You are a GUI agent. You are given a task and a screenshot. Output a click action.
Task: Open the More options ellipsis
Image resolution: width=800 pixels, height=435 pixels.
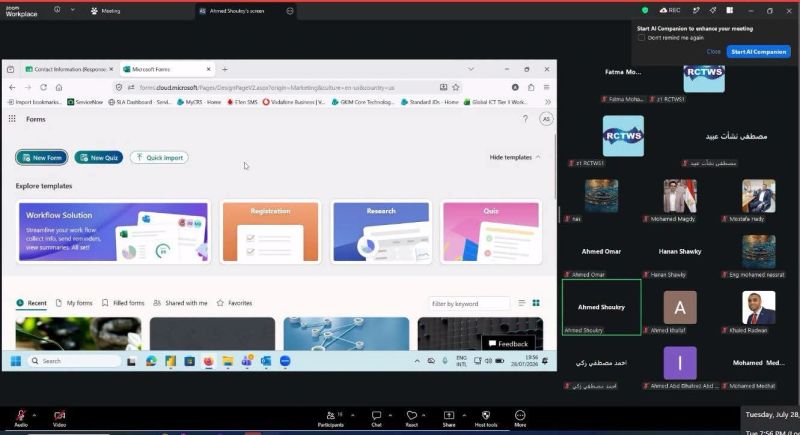coord(520,415)
